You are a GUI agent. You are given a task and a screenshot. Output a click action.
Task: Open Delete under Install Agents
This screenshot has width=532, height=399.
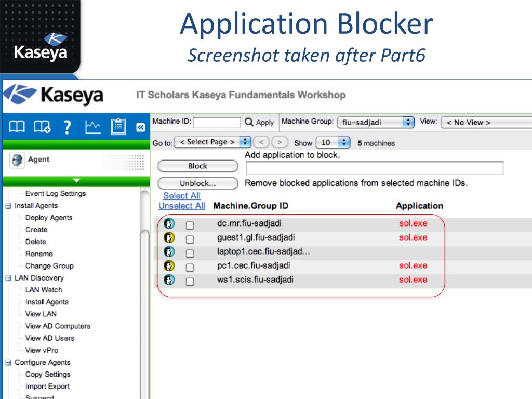coord(36,242)
